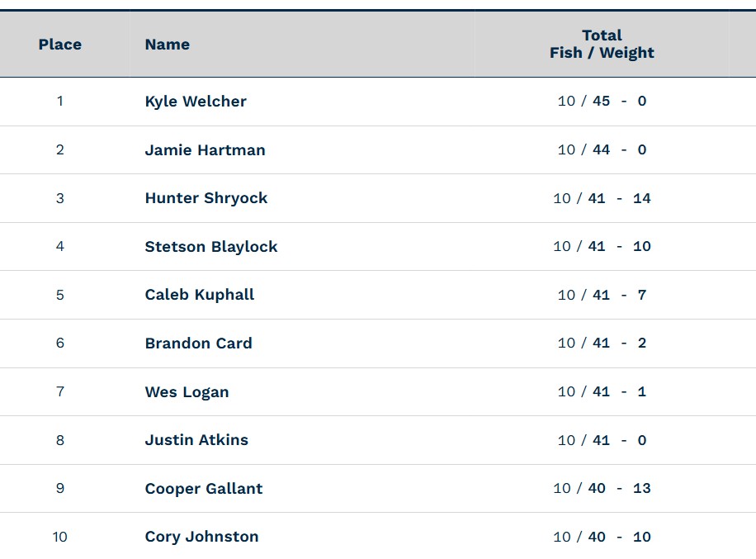Viewport: 756px width, 559px height.
Task: Click Kyle Welcher's total weight 45 - 0
Action: point(618,102)
